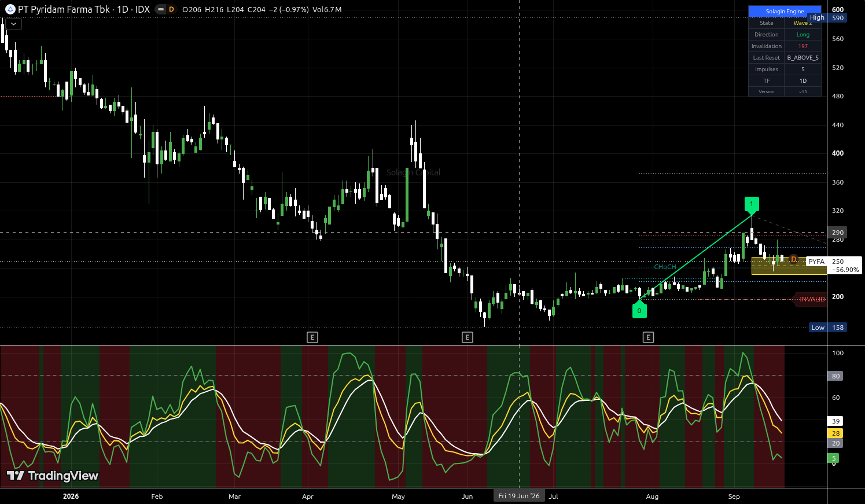Click the yellow oscillator value 28

pos(835,433)
